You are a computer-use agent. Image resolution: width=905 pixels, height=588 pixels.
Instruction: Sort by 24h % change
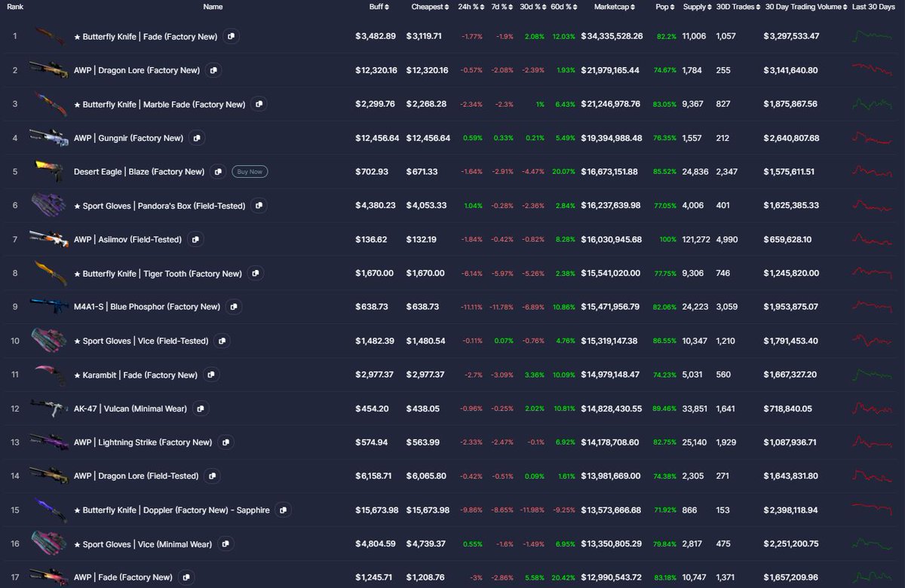coord(471,7)
